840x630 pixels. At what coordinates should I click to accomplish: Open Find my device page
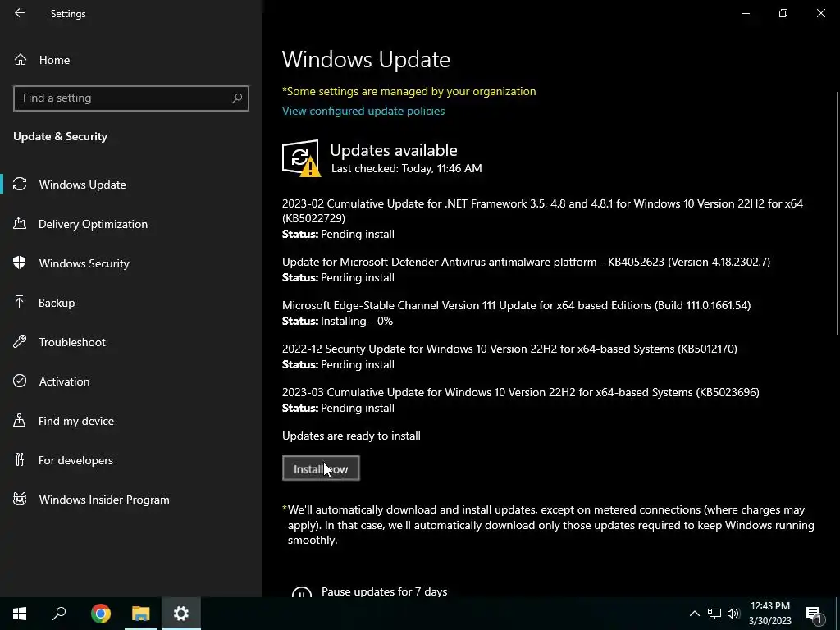point(76,421)
